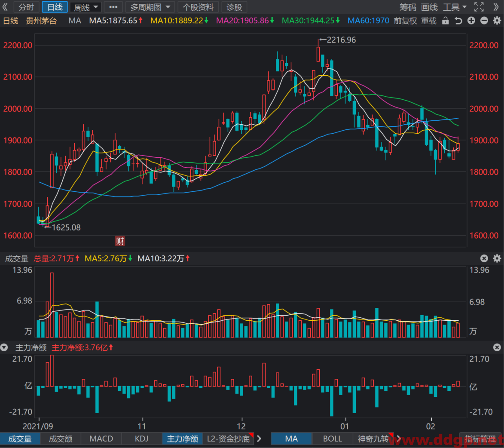Image resolution: width=504 pixels, height=448 pixels.
Task: Switch to the MACD indicator tab
Action: (x=101, y=439)
